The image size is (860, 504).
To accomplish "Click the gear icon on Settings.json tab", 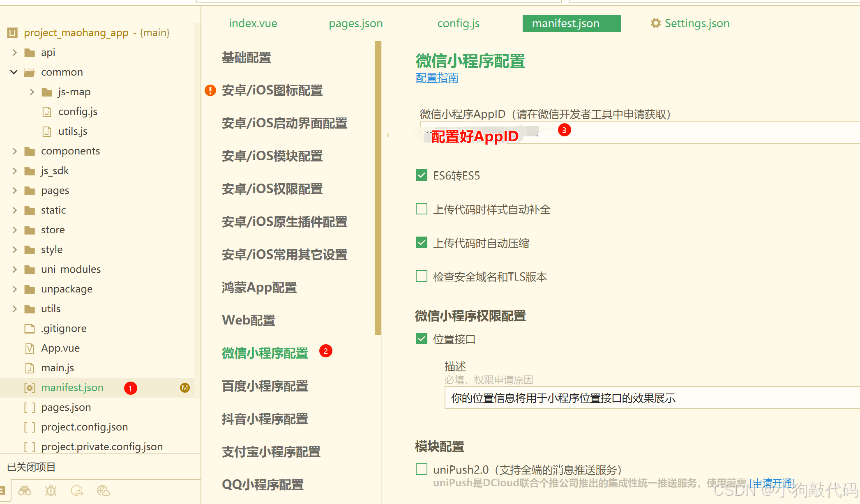I will click(656, 23).
